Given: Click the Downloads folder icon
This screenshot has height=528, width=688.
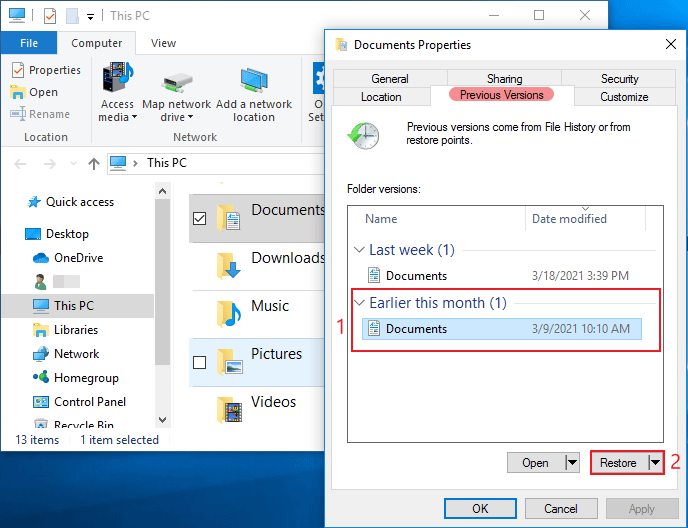Looking at the screenshot, I should click(x=229, y=266).
